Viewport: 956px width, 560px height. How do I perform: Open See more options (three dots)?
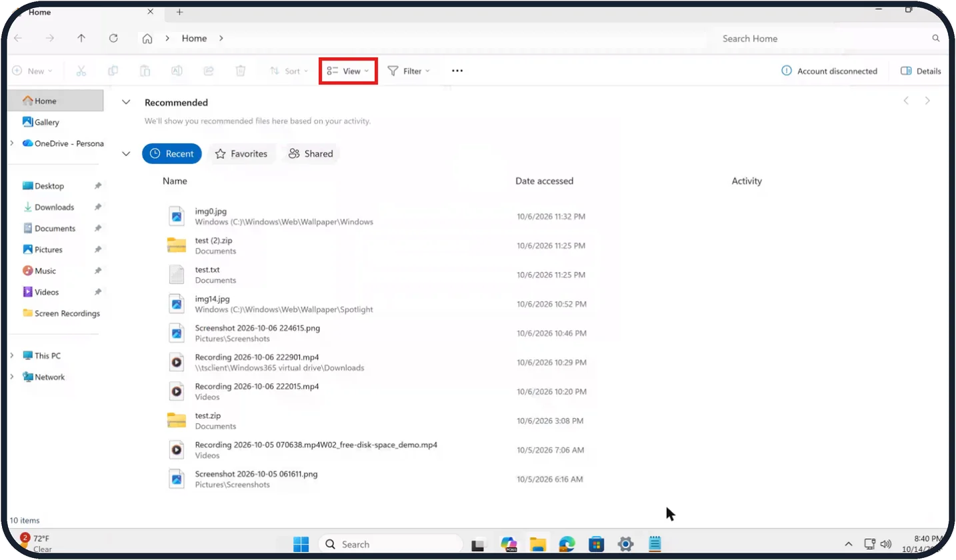[x=457, y=71]
